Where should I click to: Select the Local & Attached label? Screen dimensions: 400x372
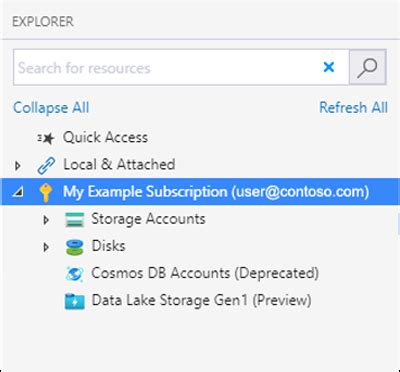coord(119,165)
